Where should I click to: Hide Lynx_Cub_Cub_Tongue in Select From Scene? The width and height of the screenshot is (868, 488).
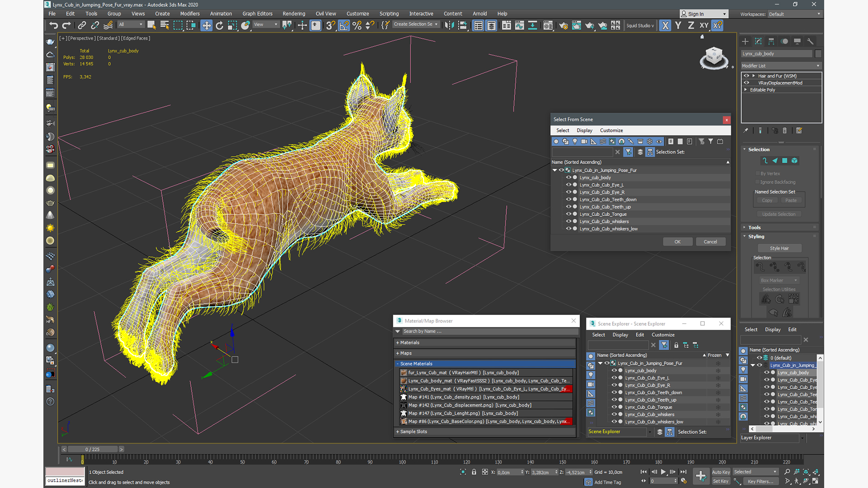569,214
